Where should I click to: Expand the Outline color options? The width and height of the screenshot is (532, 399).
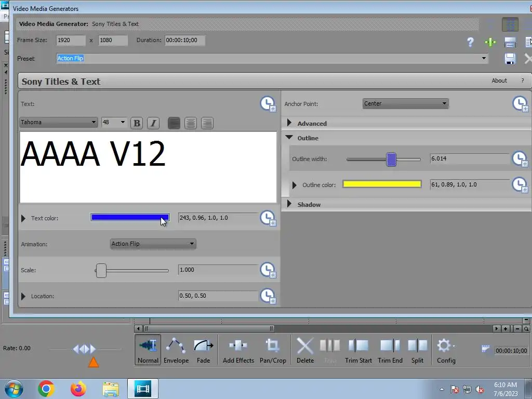pyautogui.click(x=294, y=185)
